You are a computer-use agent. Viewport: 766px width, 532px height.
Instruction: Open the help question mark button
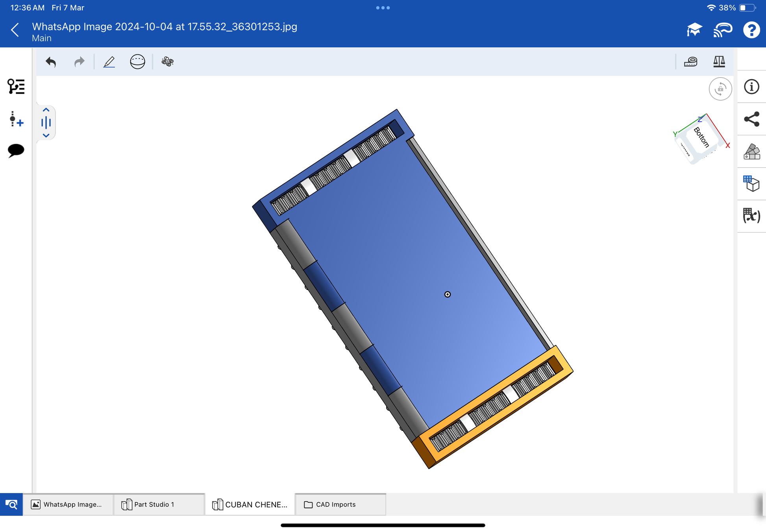(751, 30)
